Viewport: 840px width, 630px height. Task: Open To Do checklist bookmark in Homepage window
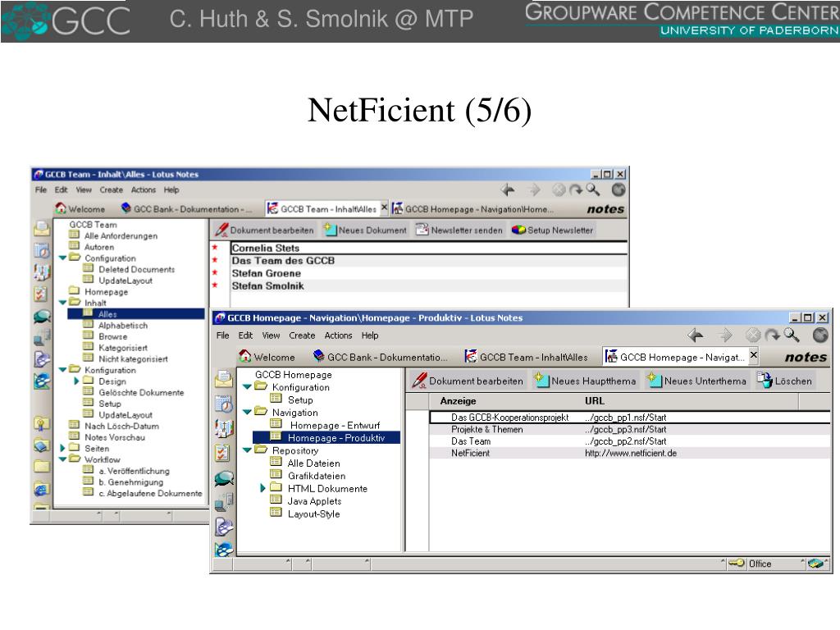[x=223, y=453]
